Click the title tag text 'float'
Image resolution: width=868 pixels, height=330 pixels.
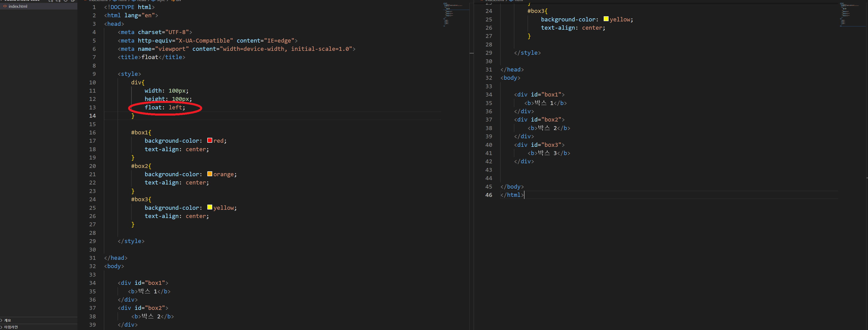[x=150, y=57]
